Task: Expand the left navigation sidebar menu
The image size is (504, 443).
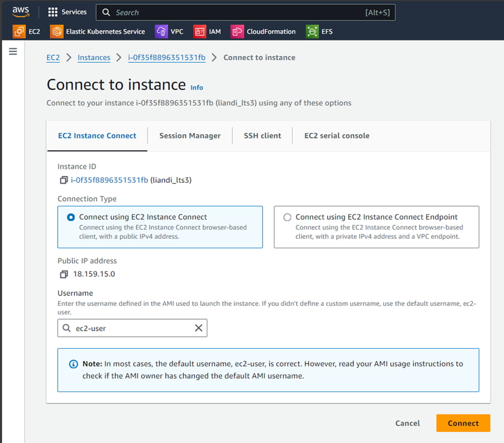Action: click(13, 51)
